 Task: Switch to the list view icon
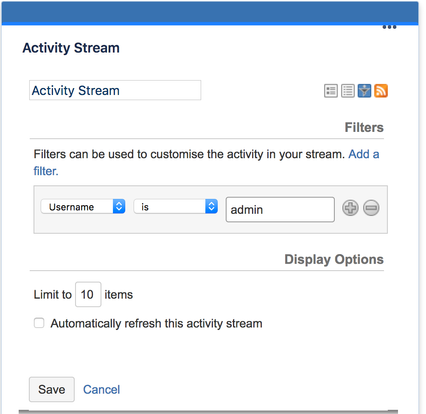348,91
